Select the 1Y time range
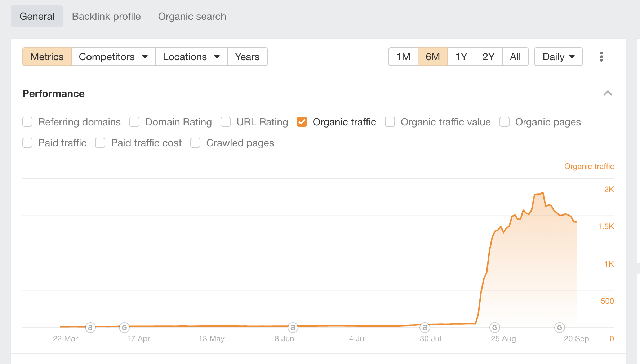640x364 pixels. pos(461,57)
